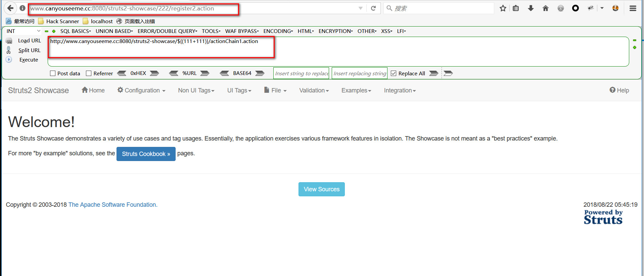Open address bar history dropdown arrow
This screenshot has width=644, height=276.
click(x=361, y=8)
